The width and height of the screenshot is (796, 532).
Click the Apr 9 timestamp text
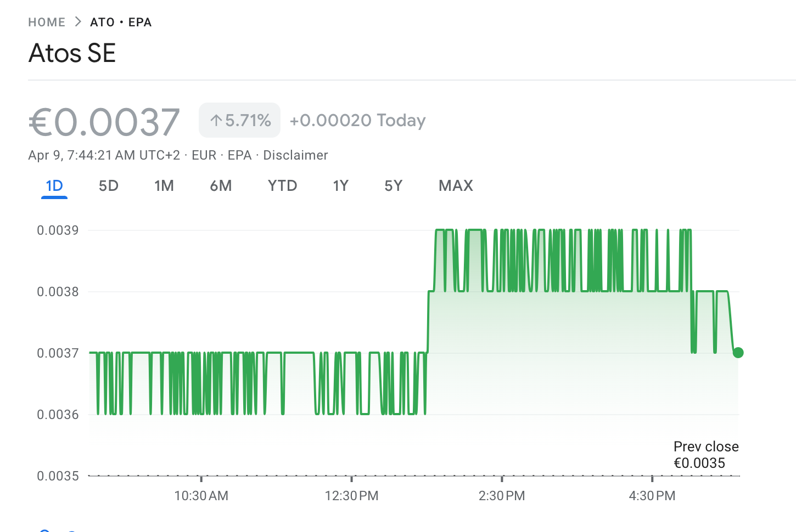104,155
